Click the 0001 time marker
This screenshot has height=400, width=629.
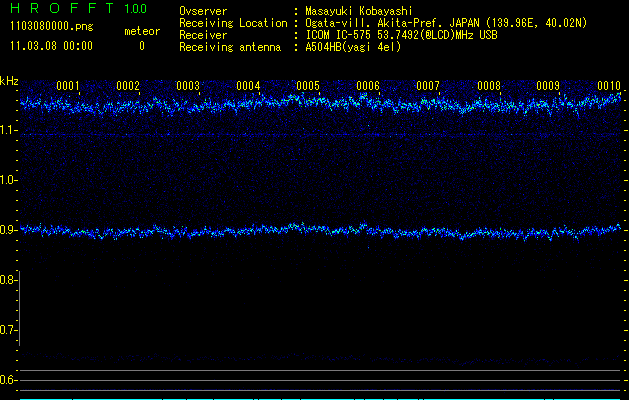click(68, 86)
